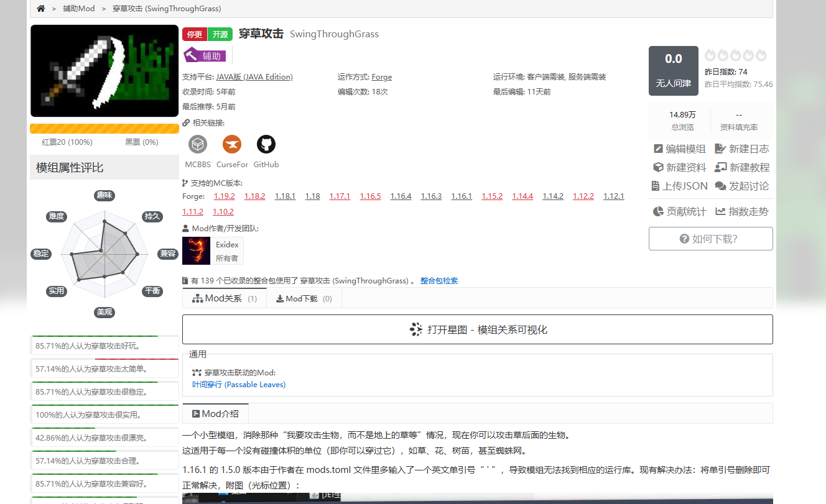Click 85.71%的人认为穿草攻击好玩 rating bar
Image resolution: width=826 pixels, height=504 pixels.
click(104, 346)
